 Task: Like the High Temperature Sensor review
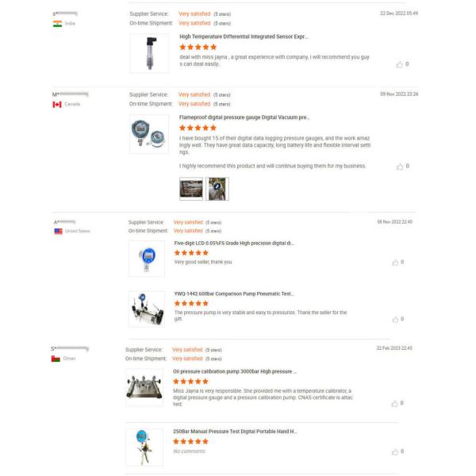(399, 64)
